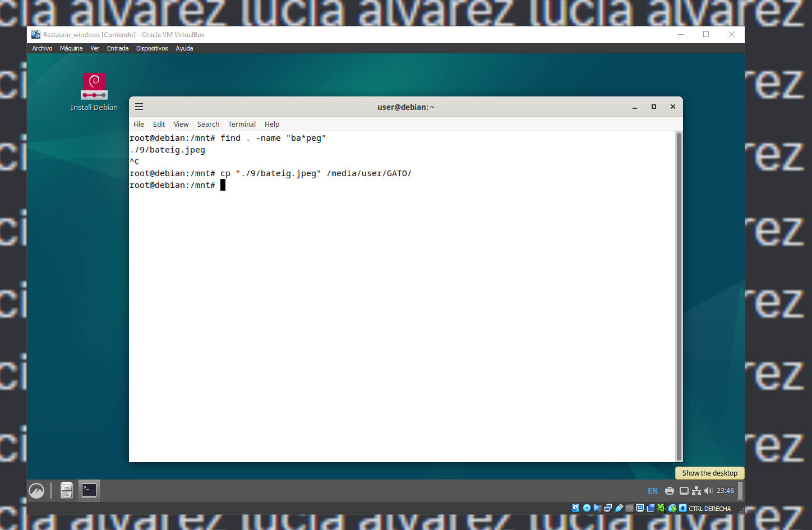Open the Search menu in the terminal
Screen dimensions: 812x530
tap(208, 124)
